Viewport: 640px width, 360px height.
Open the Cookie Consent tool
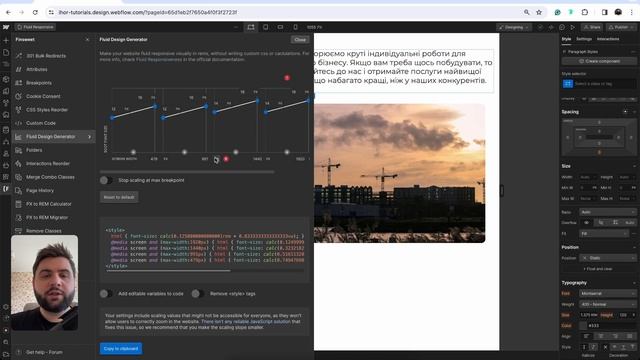click(x=53, y=96)
